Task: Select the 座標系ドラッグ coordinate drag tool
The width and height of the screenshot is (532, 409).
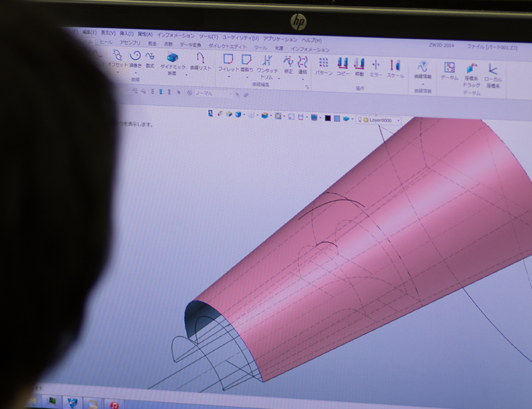Action: pyautogui.click(x=471, y=75)
